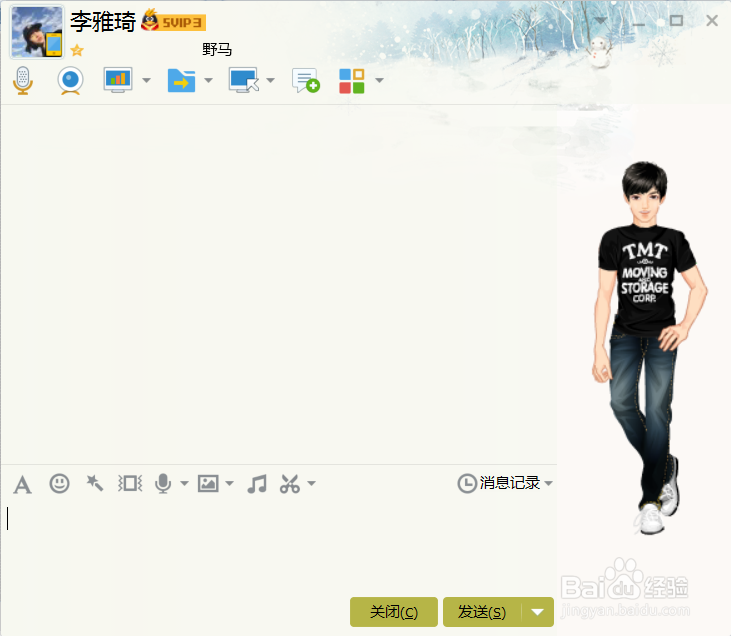Click the 发送(S) send button
This screenshot has width=731, height=636.
(482, 612)
